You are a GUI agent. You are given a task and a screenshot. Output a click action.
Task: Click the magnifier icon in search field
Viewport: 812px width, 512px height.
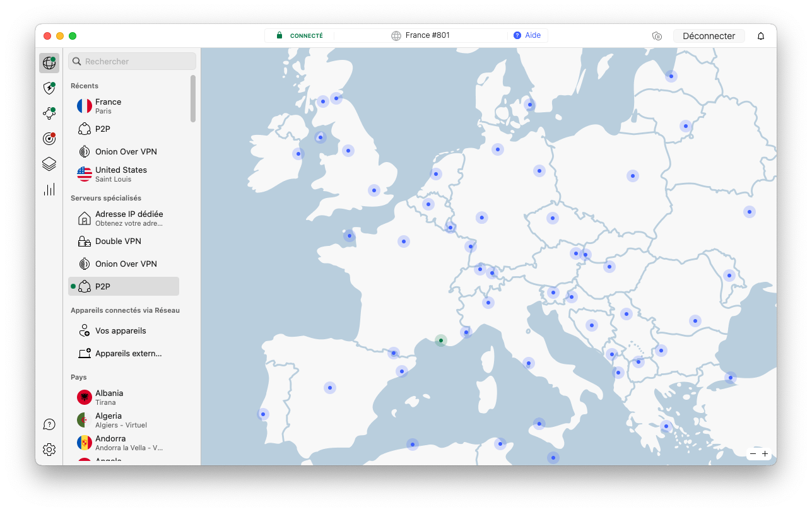click(x=77, y=61)
